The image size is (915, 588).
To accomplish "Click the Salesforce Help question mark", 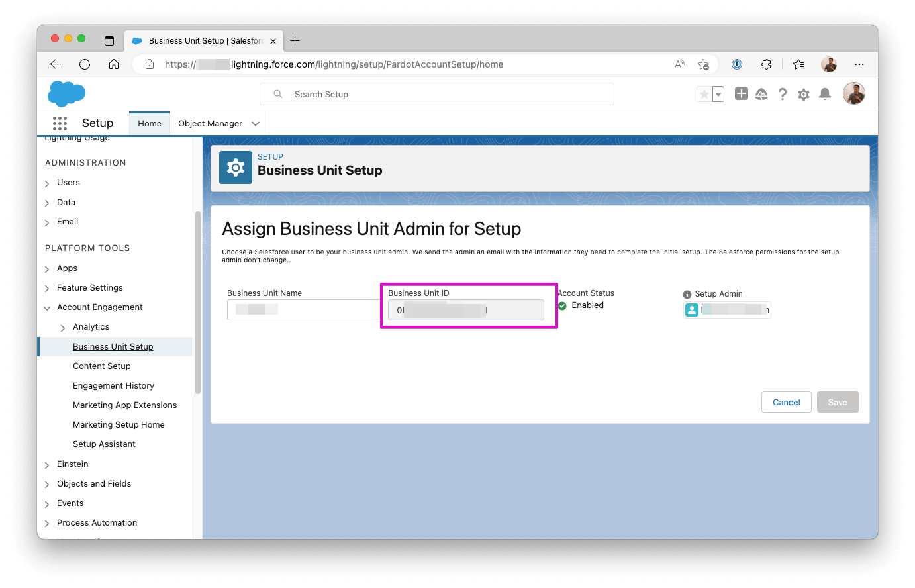I will pyautogui.click(x=783, y=94).
